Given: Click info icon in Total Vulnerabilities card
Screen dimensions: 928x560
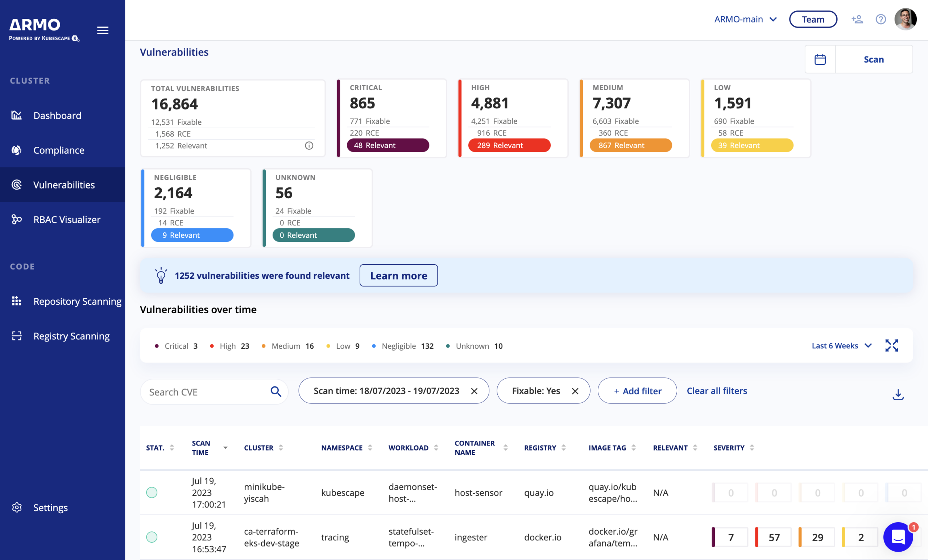Looking at the screenshot, I should (x=309, y=145).
